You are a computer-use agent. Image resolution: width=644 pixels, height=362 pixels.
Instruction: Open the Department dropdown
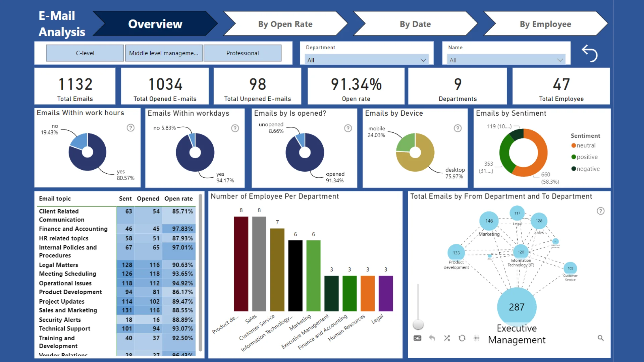[367, 60]
